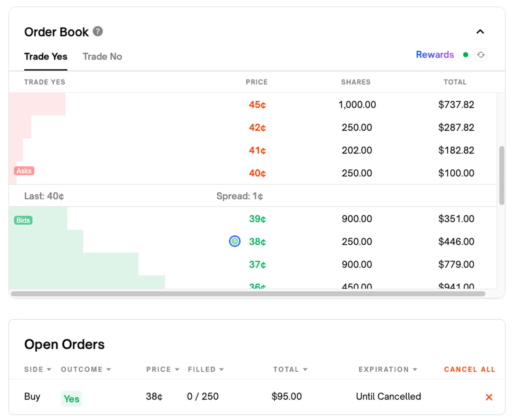The width and height of the screenshot is (515, 420).
Task: Switch to the Trade No tab
Action: [102, 56]
